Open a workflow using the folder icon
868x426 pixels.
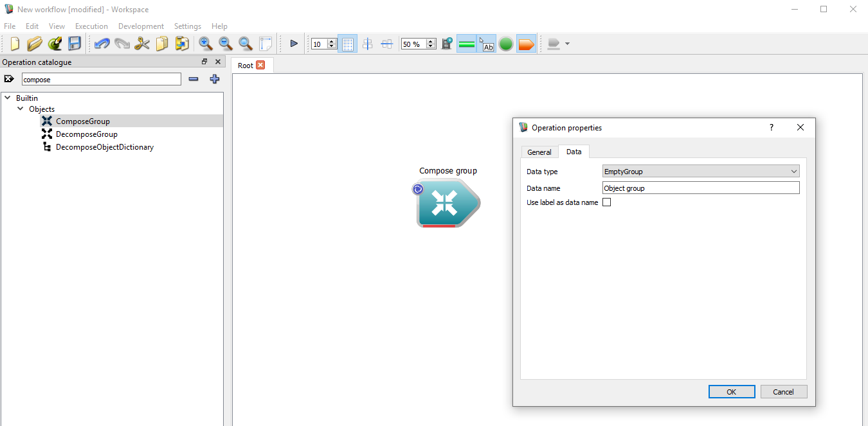click(34, 44)
